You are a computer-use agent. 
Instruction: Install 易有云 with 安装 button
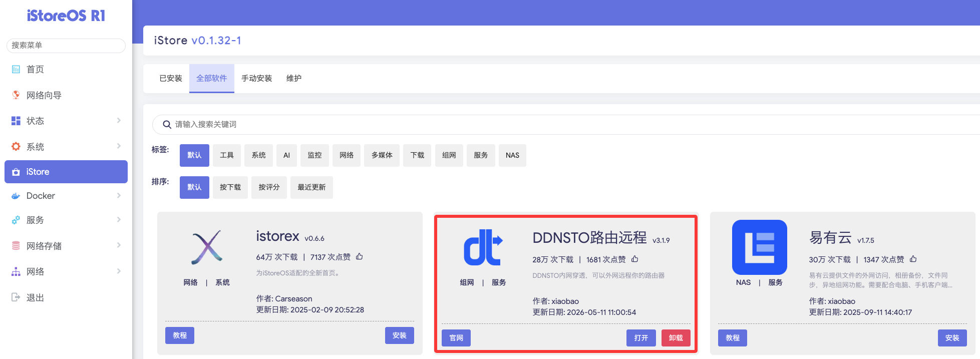click(952, 338)
